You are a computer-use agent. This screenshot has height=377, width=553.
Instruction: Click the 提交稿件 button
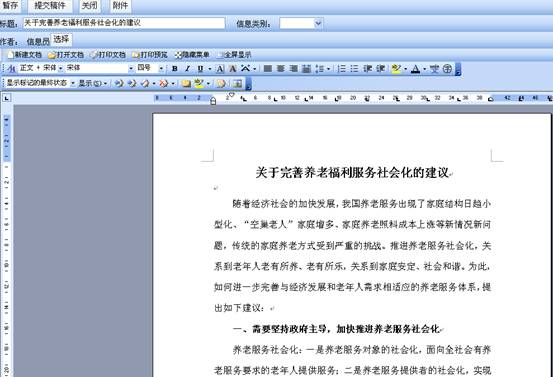[50, 5]
